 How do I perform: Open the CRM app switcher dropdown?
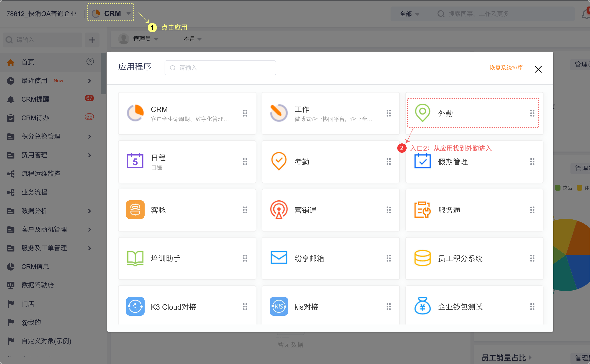coord(111,13)
